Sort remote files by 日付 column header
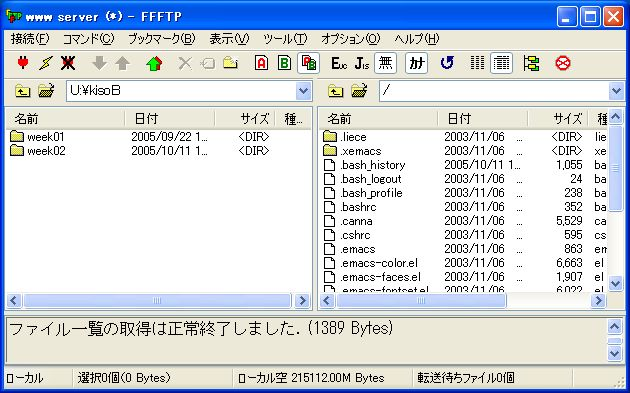 (483, 119)
